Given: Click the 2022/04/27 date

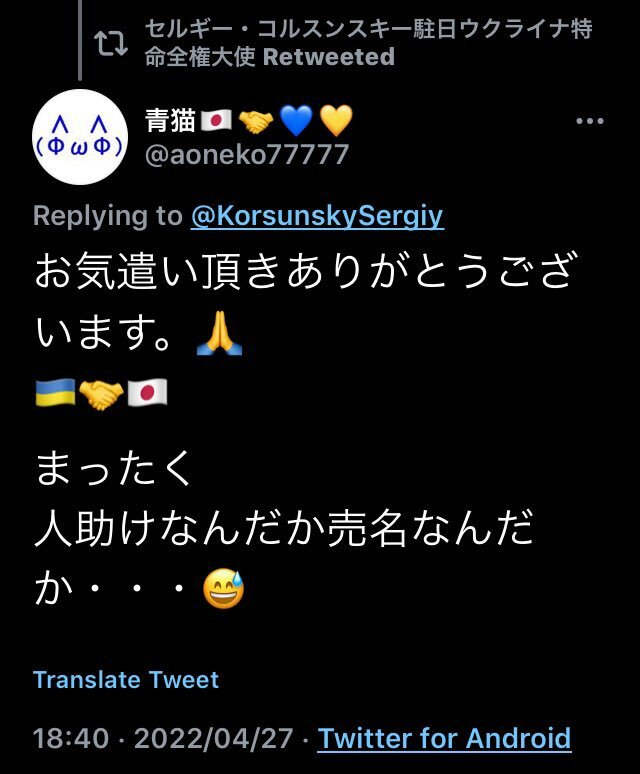Looking at the screenshot, I should [x=214, y=738].
